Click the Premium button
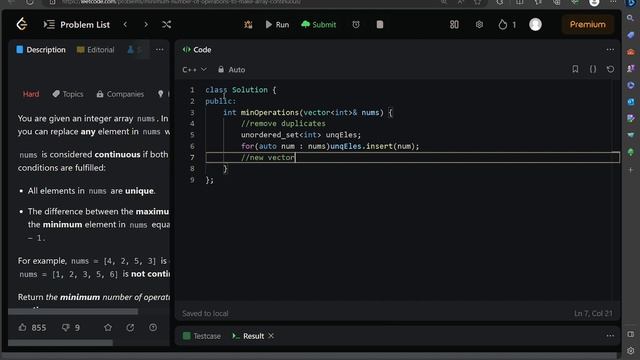This screenshot has width=640, height=360. point(587,24)
